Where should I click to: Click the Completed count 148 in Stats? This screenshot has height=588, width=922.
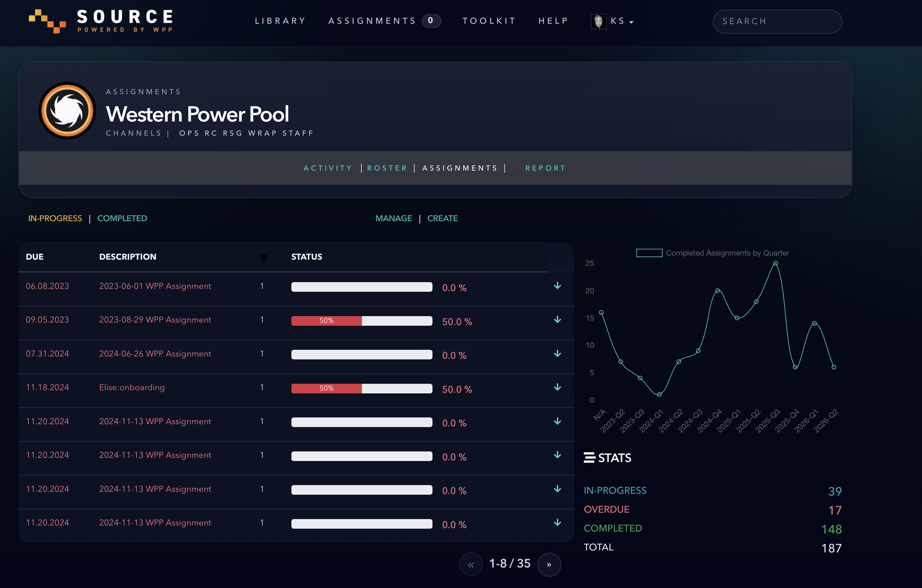pyautogui.click(x=832, y=529)
